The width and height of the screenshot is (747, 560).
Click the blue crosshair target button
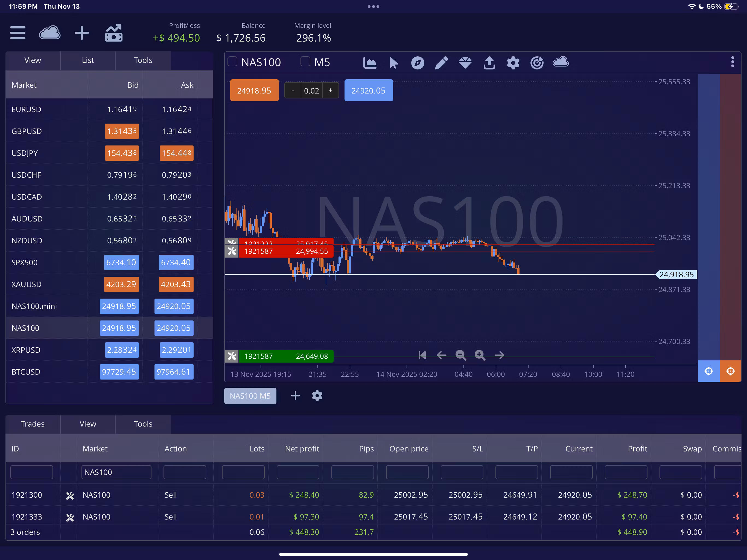[x=708, y=371]
